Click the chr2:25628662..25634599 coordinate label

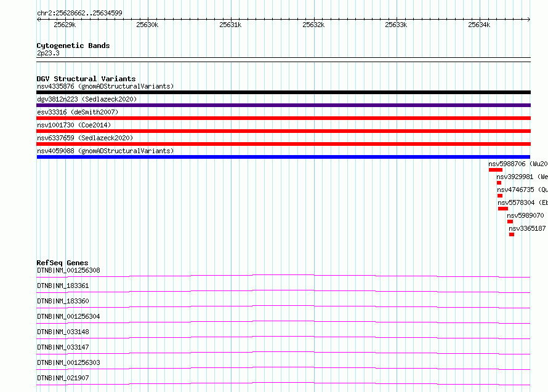[x=79, y=13]
